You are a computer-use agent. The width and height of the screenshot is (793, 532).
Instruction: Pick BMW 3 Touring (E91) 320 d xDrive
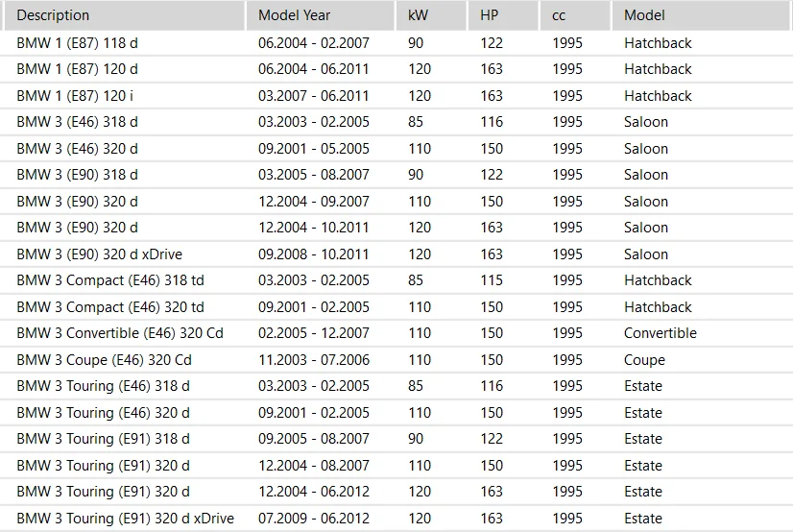point(125,519)
